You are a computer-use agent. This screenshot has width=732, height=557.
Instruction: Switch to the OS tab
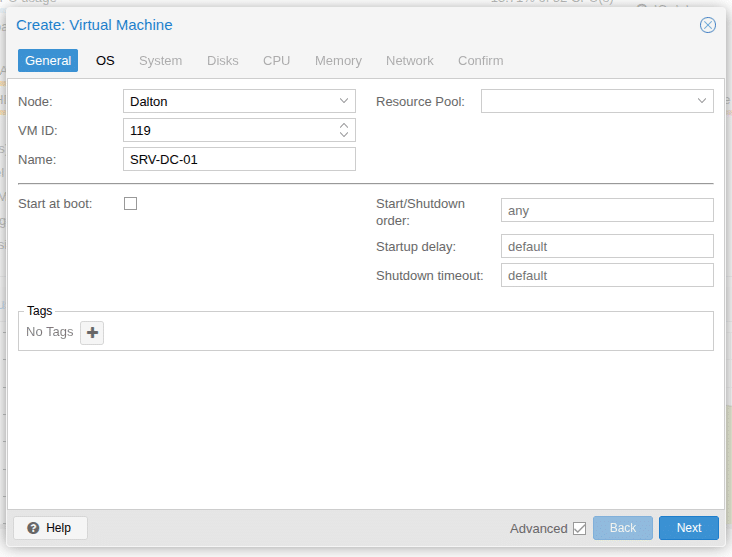pyautogui.click(x=105, y=61)
